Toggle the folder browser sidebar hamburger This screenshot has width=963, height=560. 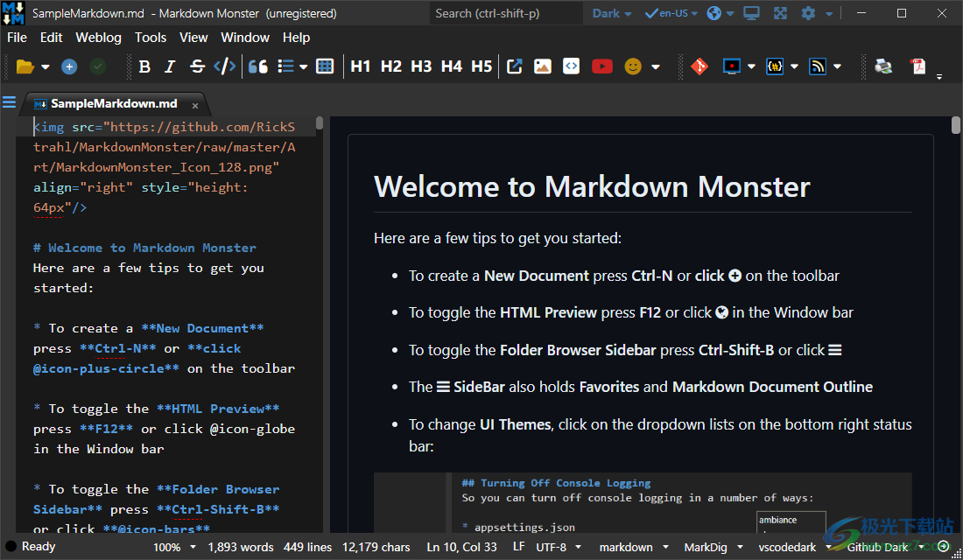pos(10,101)
